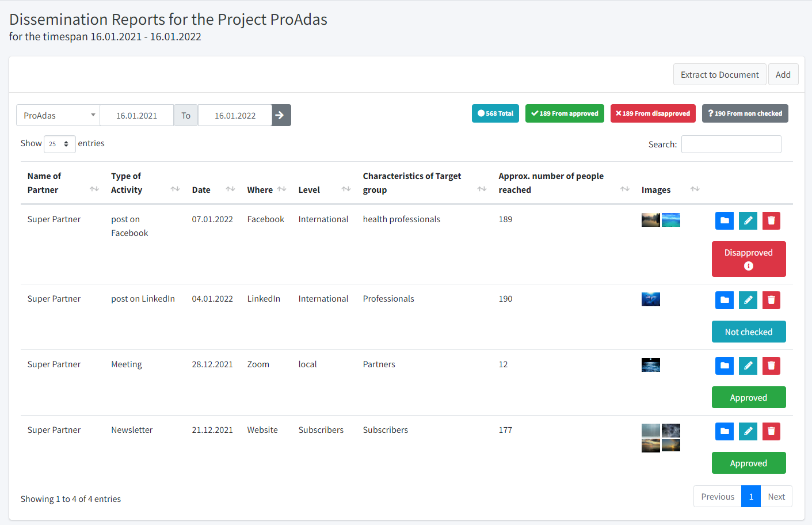Open the ProAdas project dropdown
Screen dimensions: 812x525
(x=58, y=115)
